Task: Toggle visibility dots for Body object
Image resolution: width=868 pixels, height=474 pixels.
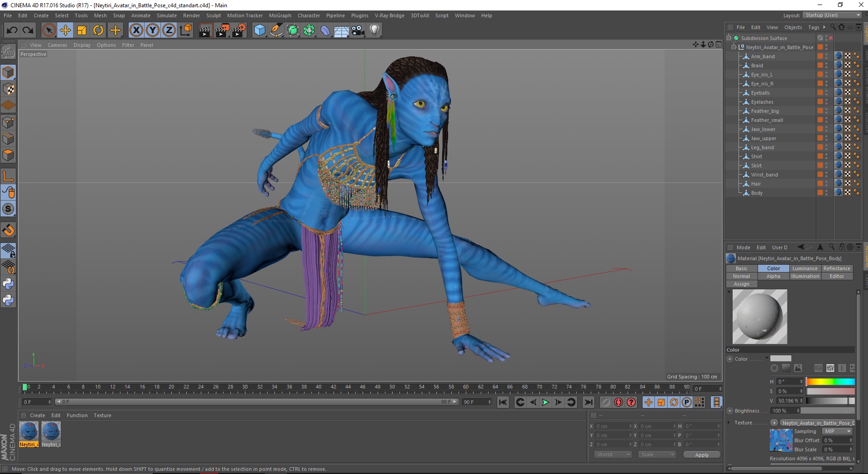Action: [826, 193]
